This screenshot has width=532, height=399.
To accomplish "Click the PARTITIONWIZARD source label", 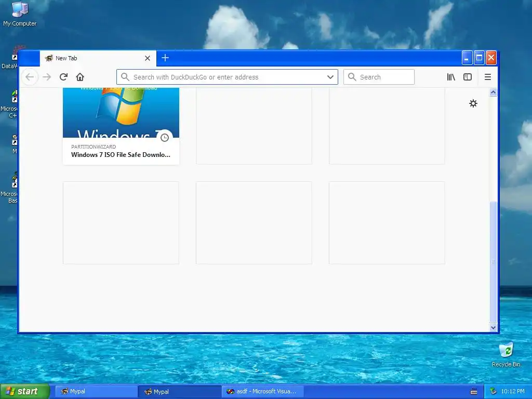I will [94, 147].
